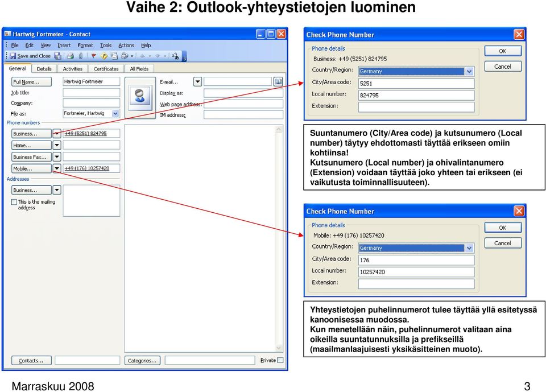Screen dimensions: 546x392
Task: Open Toolbar Options at toolbar end
Action: [184, 56]
